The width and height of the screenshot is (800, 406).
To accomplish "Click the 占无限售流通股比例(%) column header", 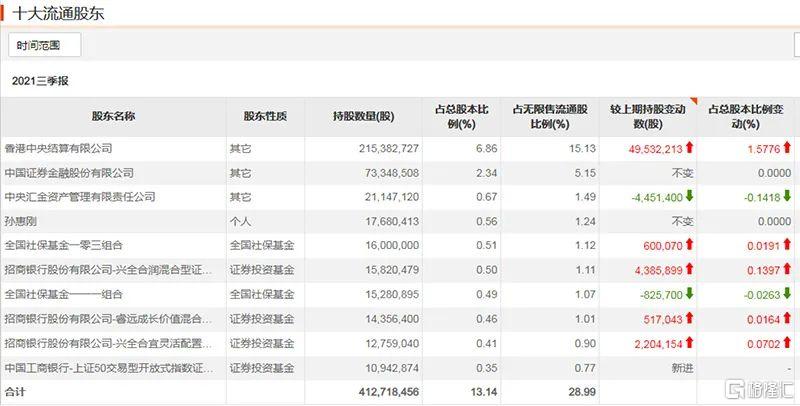I will tap(550, 117).
